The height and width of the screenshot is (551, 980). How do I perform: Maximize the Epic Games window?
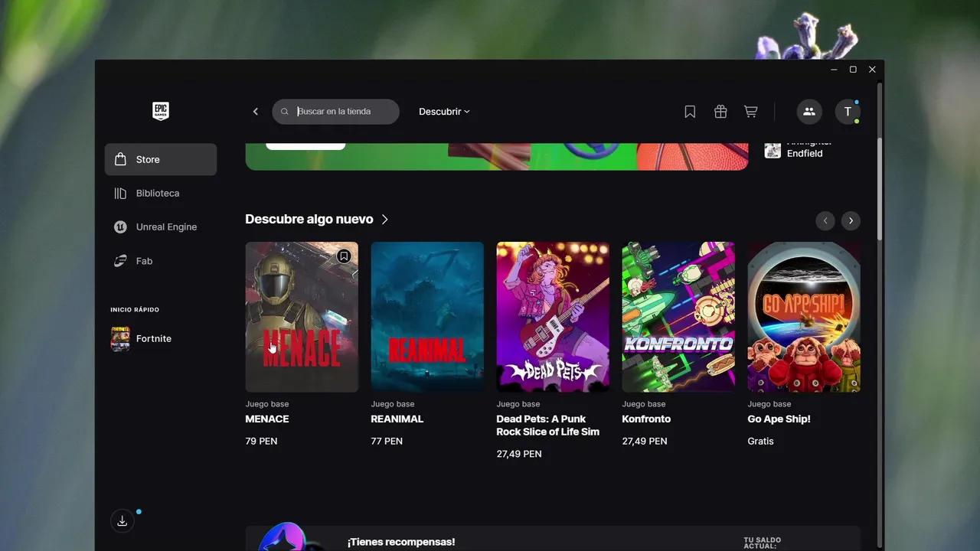853,70
